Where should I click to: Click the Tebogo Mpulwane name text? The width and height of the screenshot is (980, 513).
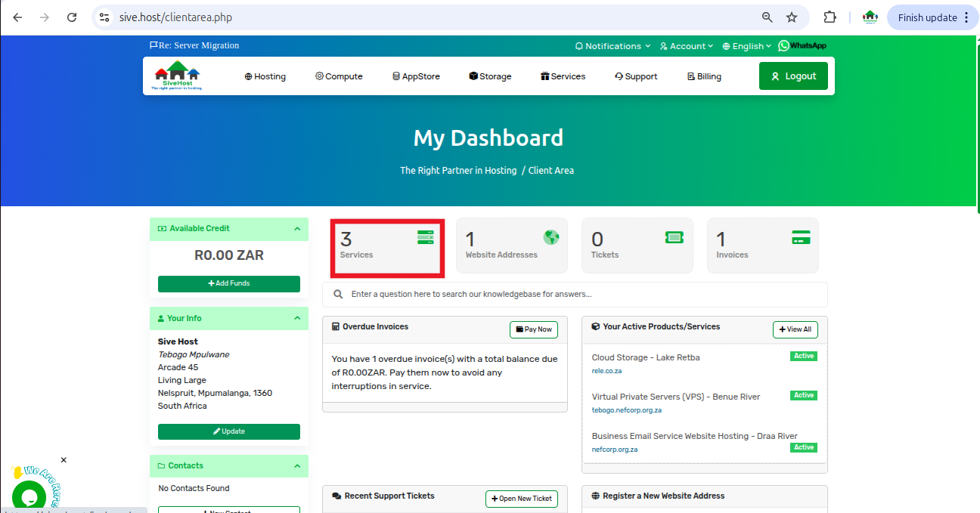194,354
